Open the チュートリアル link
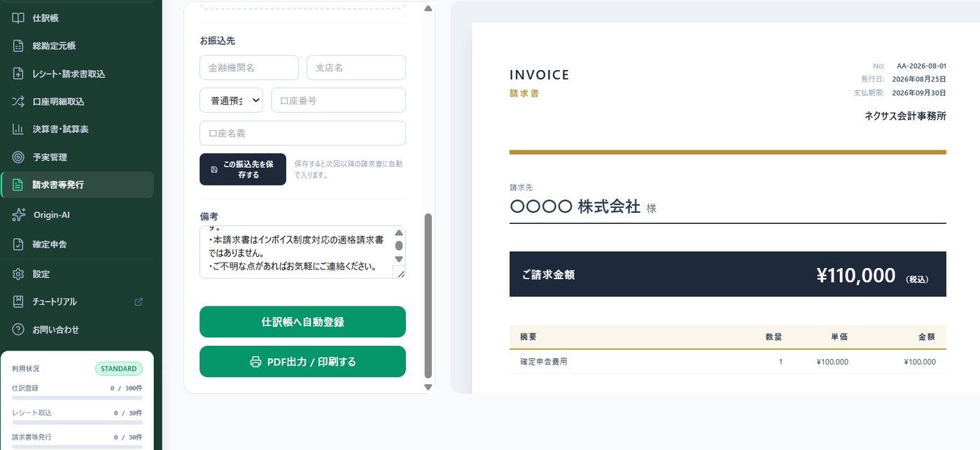980x450 pixels. pos(77,302)
